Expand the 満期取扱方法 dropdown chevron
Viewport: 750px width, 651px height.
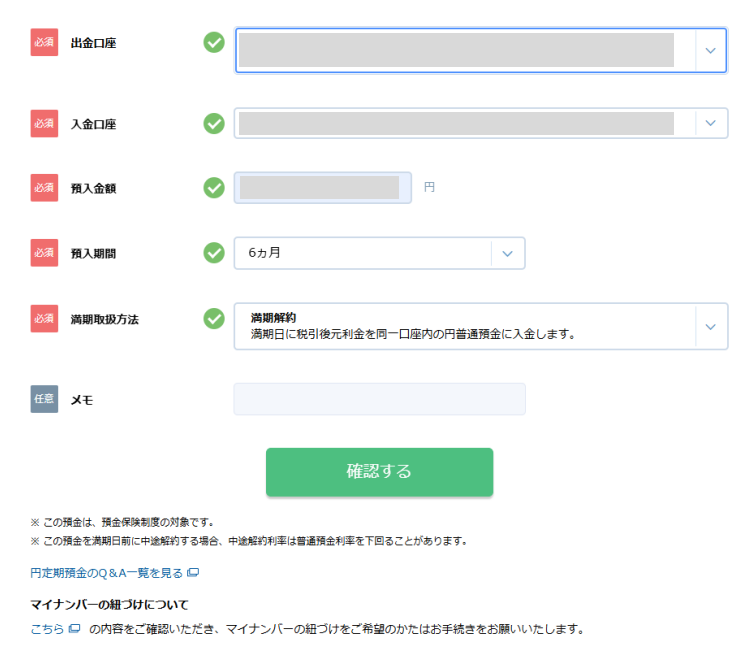coord(711,327)
